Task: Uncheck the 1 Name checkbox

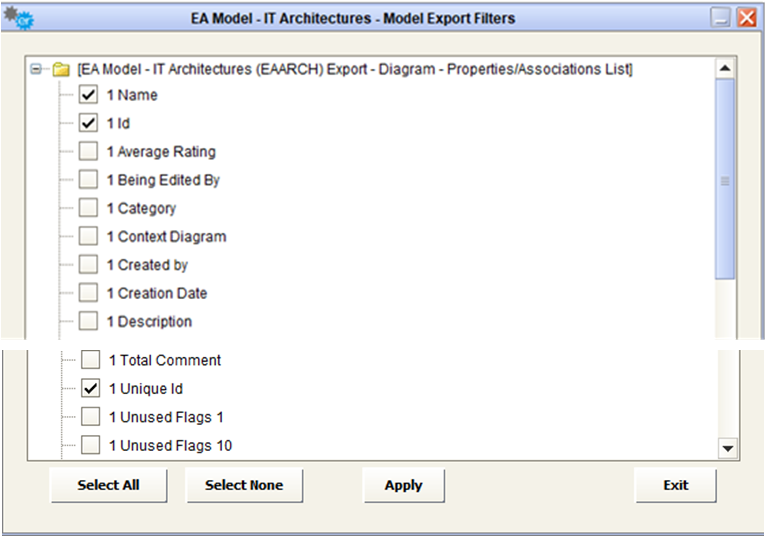Action: [88, 95]
